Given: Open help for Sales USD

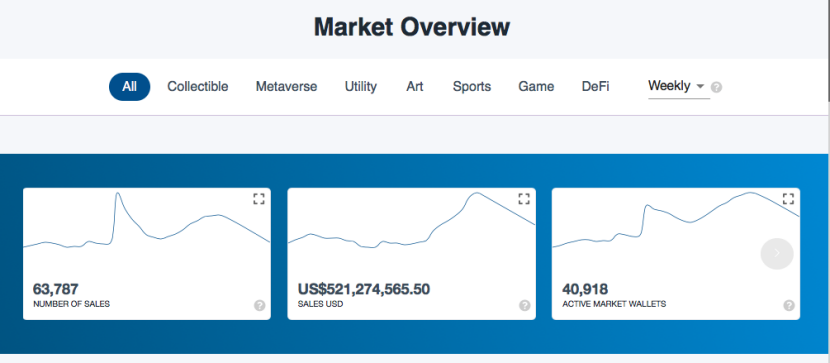Looking at the screenshot, I should click(524, 305).
